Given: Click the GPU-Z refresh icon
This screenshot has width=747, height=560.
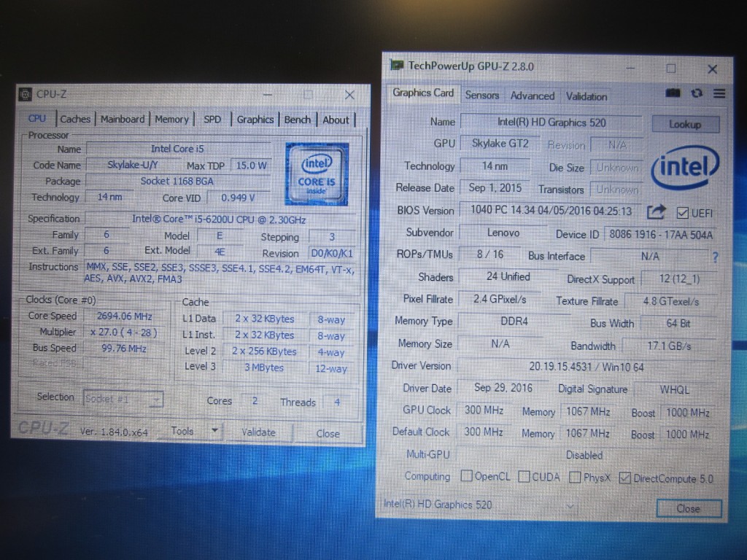Looking at the screenshot, I should pos(697,93).
